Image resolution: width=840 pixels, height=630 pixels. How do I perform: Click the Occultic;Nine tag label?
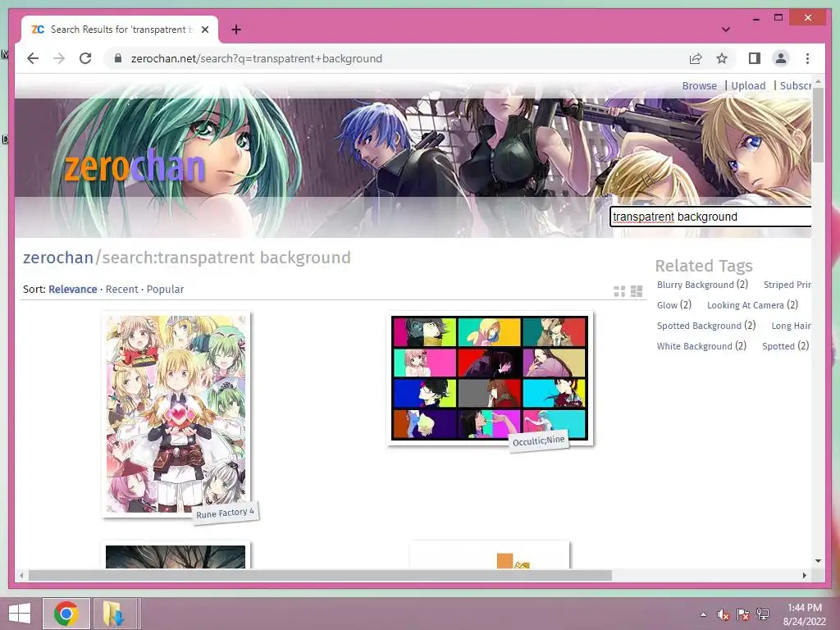(538, 441)
